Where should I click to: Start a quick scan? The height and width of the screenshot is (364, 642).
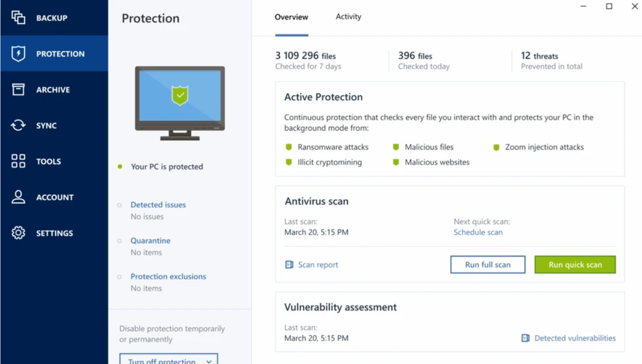[574, 264]
